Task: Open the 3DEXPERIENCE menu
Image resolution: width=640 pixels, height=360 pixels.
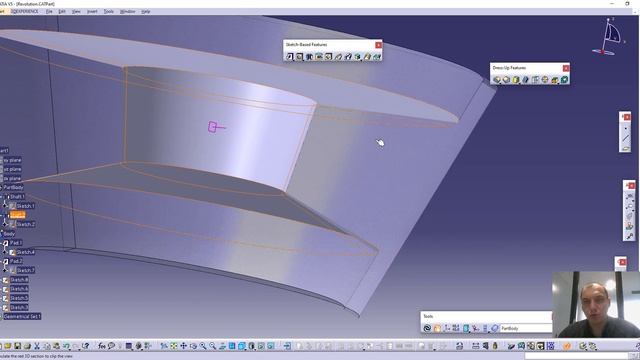Action: (x=24, y=11)
